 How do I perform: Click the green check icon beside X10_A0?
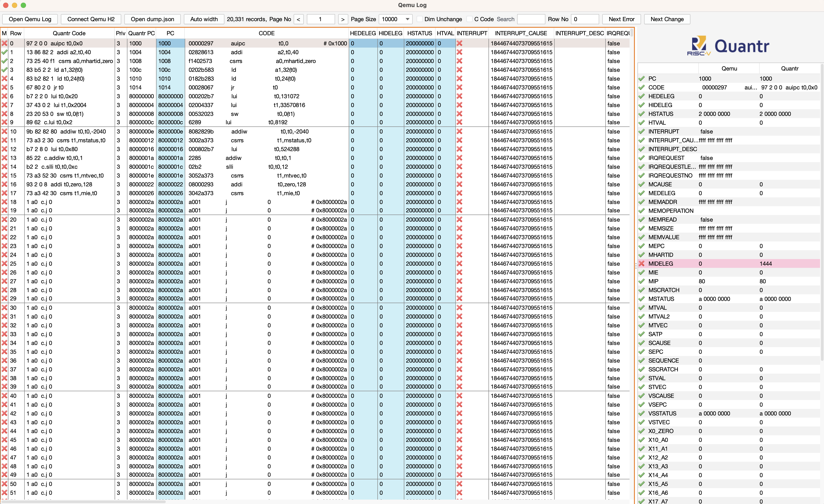pyautogui.click(x=641, y=440)
